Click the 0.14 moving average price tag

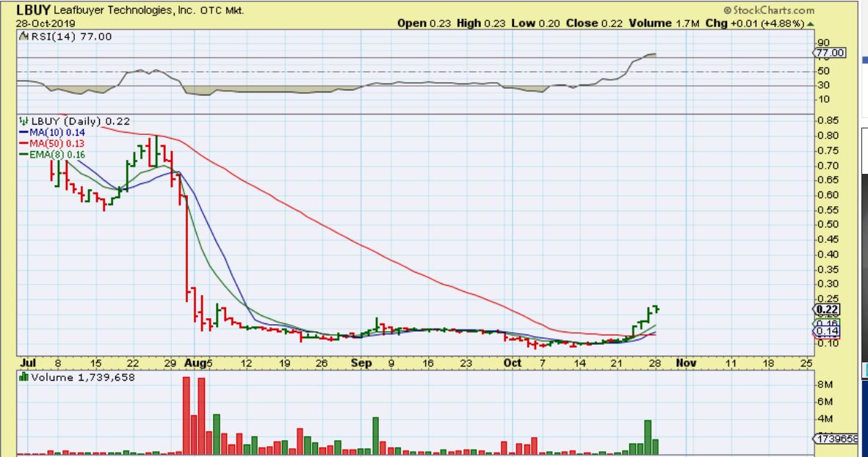[826, 332]
